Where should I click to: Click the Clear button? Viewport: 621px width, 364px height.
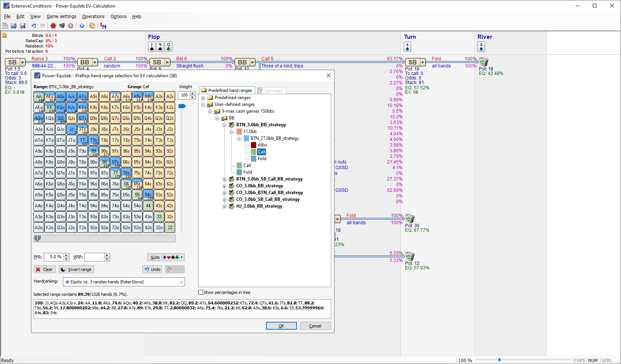click(x=44, y=269)
